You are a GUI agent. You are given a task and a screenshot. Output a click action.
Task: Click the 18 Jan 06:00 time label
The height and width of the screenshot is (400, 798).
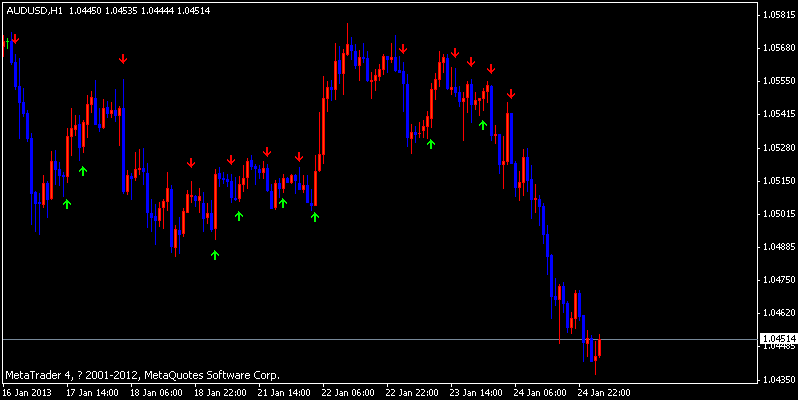point(156,393)
